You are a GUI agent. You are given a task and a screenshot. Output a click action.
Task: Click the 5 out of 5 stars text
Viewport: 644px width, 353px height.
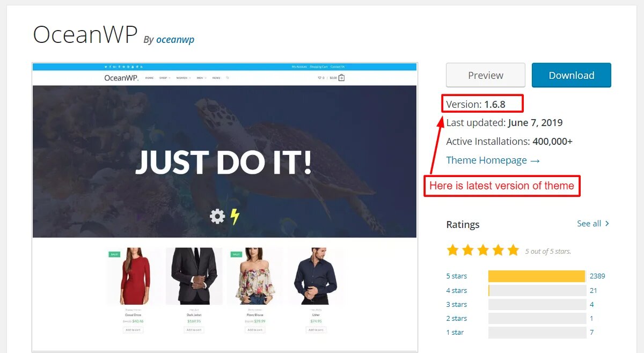click(x=548, y=251)
